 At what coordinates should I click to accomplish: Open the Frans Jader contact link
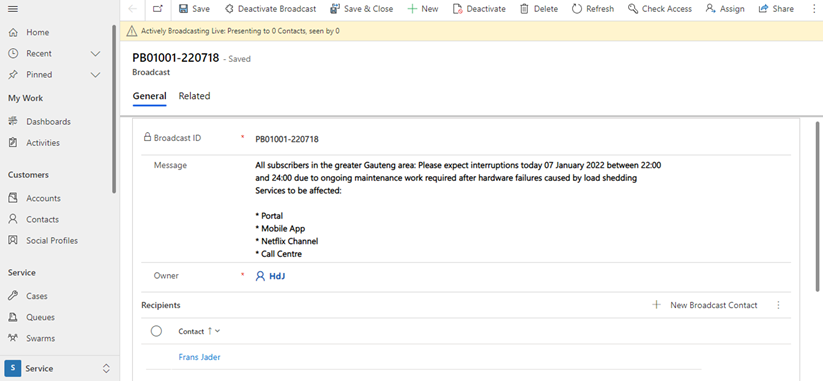point(199,357)
